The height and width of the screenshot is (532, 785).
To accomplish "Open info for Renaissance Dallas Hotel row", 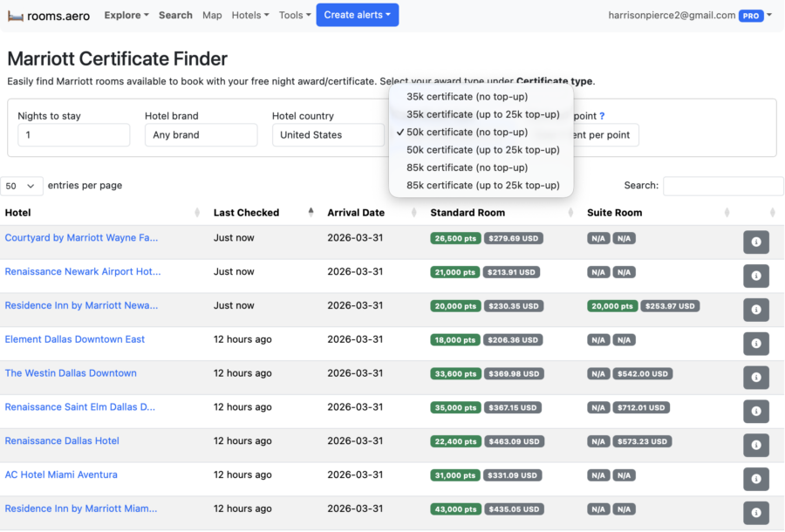I will click(x=756, y=445).
